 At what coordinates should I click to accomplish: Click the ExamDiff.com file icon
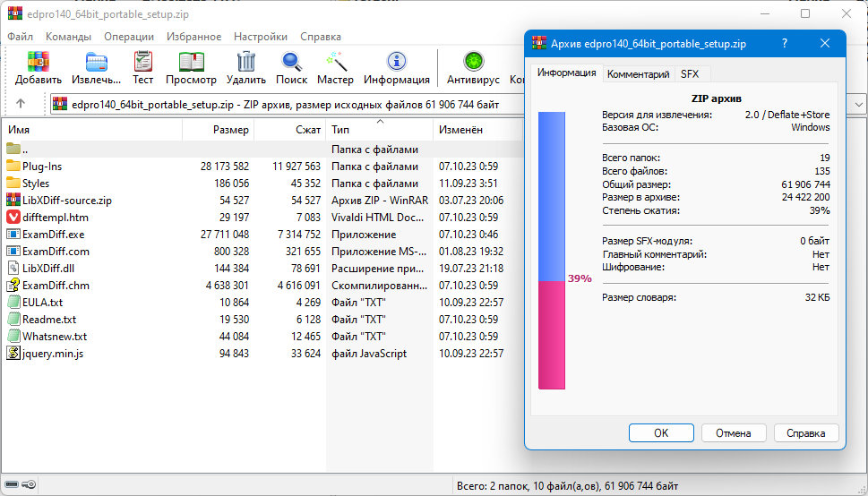tap(13, 252)
